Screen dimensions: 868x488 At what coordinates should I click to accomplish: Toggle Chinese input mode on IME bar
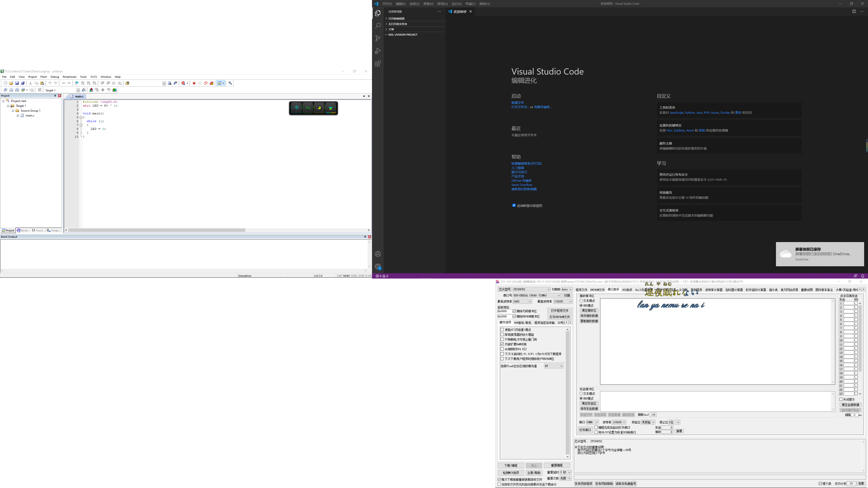297,108
